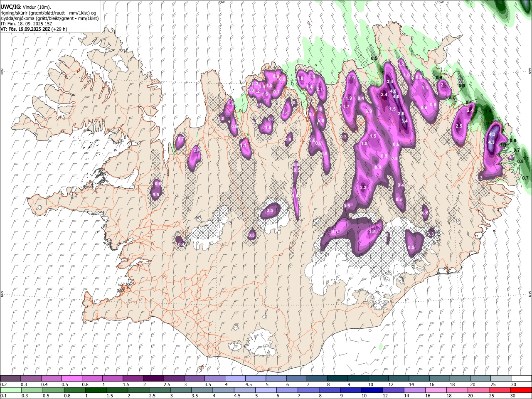Click the '15W' longitude label at the top edge
The image size is (532, 399).
coord(440,2)
